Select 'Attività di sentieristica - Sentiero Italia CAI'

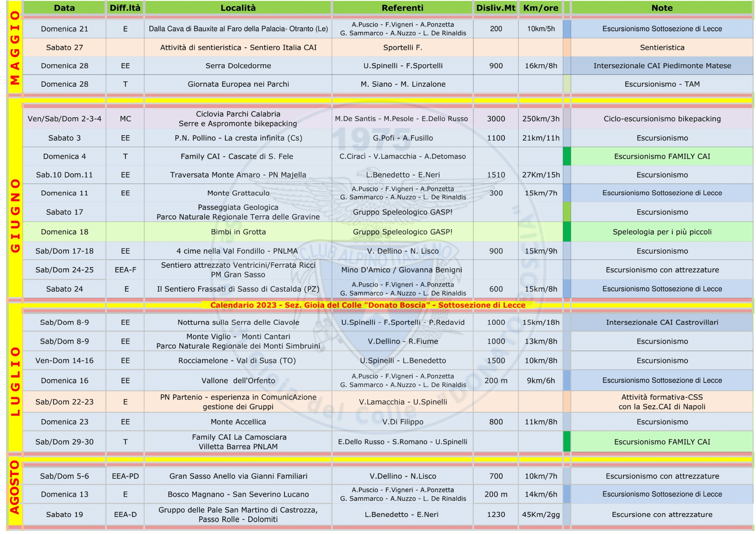(x=238, y=47)
